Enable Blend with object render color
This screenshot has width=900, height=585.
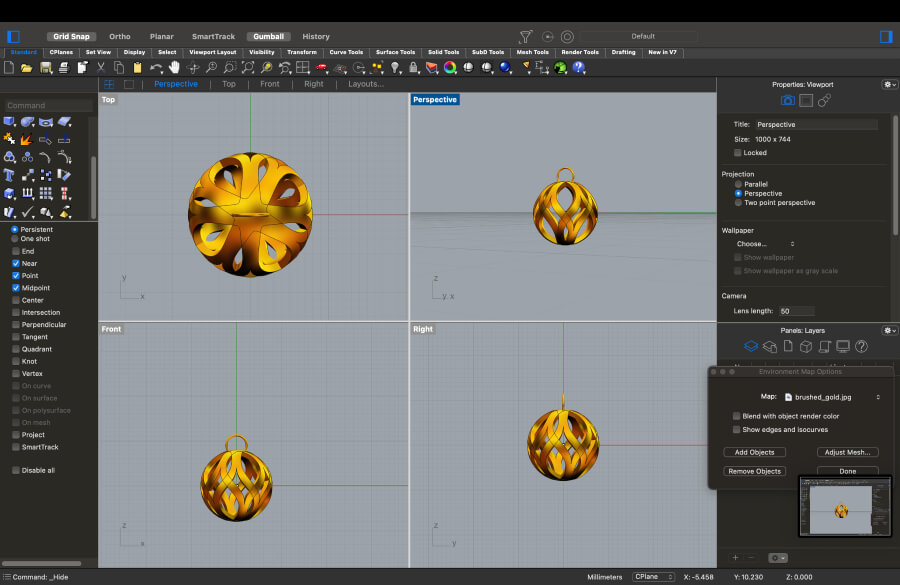(x=737, y=416)
